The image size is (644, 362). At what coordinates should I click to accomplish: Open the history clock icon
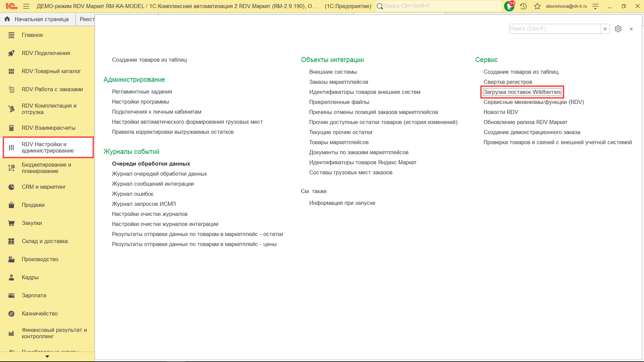524,6
